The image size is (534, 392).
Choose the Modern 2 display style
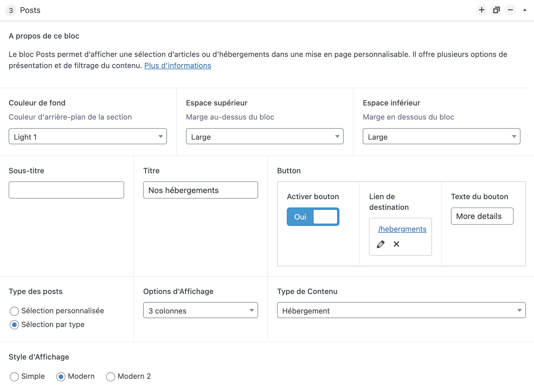point(111,376)
